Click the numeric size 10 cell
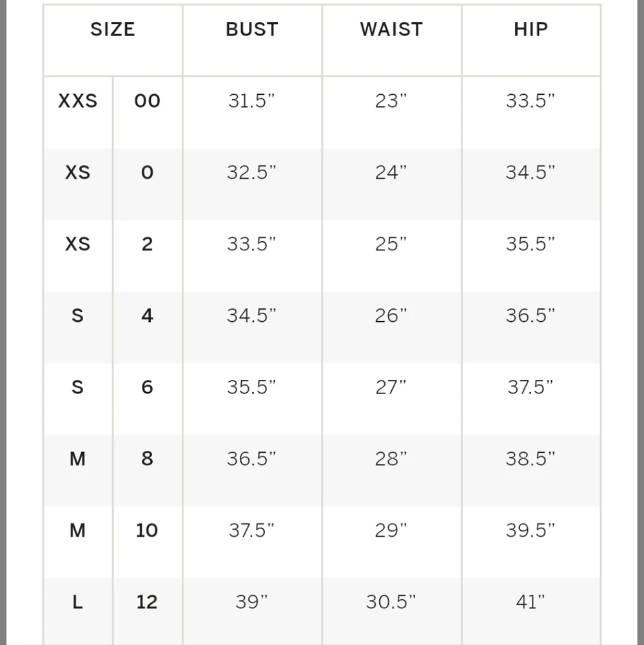The height and width of the screenshot is (645, 644). click(x=147, y=531)
